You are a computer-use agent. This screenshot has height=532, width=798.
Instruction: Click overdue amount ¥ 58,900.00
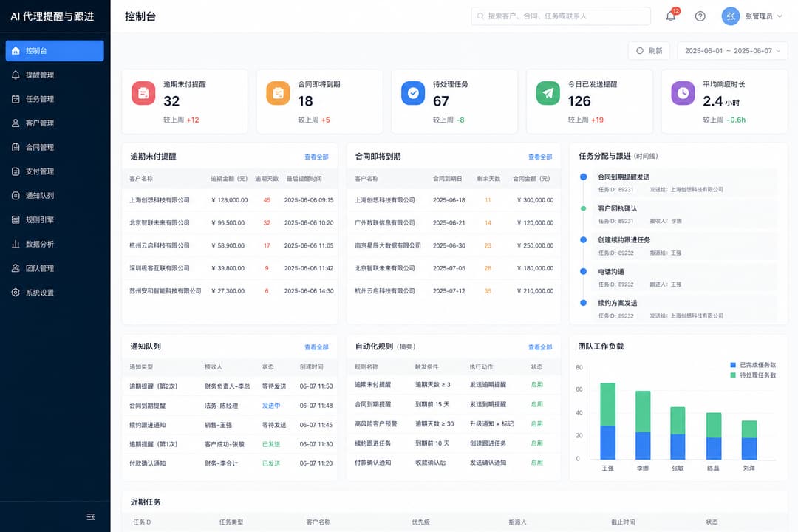(228, 245)
